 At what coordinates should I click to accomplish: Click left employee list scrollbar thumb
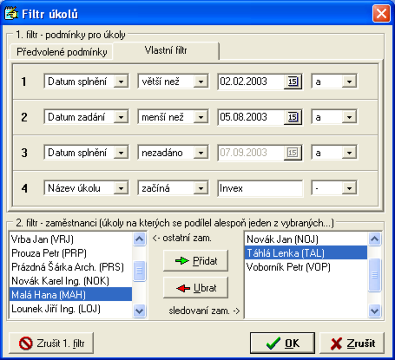(139, 271)
